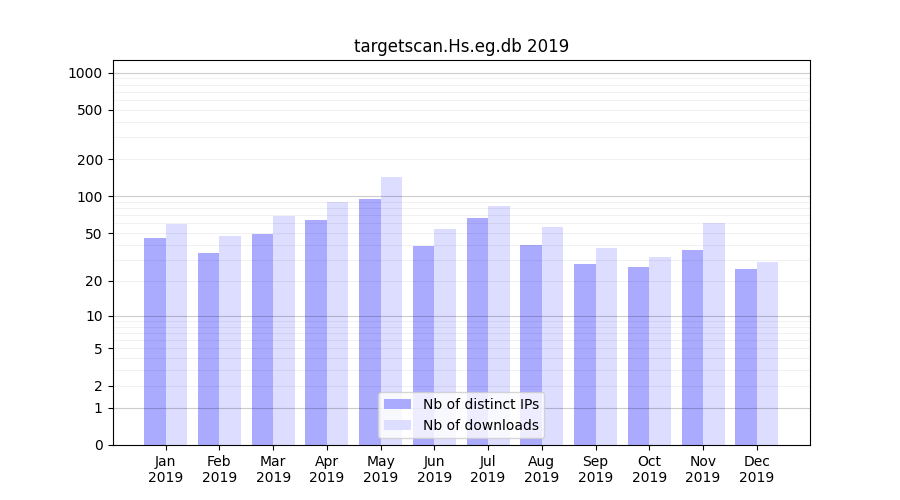The image size is (900, 500).
Task: Click the May 2019 downloads bar
Action: tap(391, 300)
